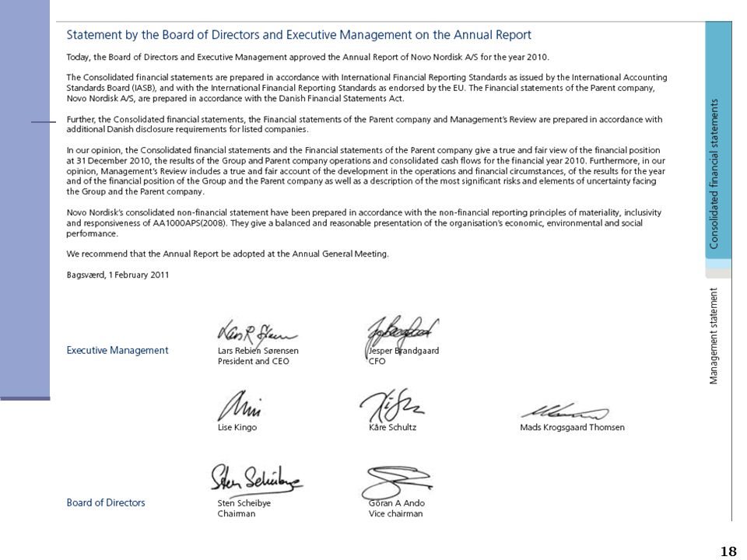Click Lars Rebien Sørensen's signature image
The width and height of the screenshot is (747, 560).
coord(258,332)
